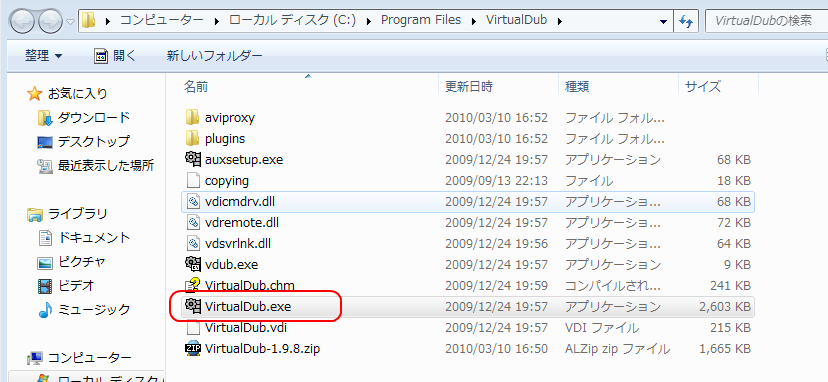Viewport: 828px width, 382px height.
Task: Click ローカル ディスク (C:) in address path
Action: tap(293, 21)
